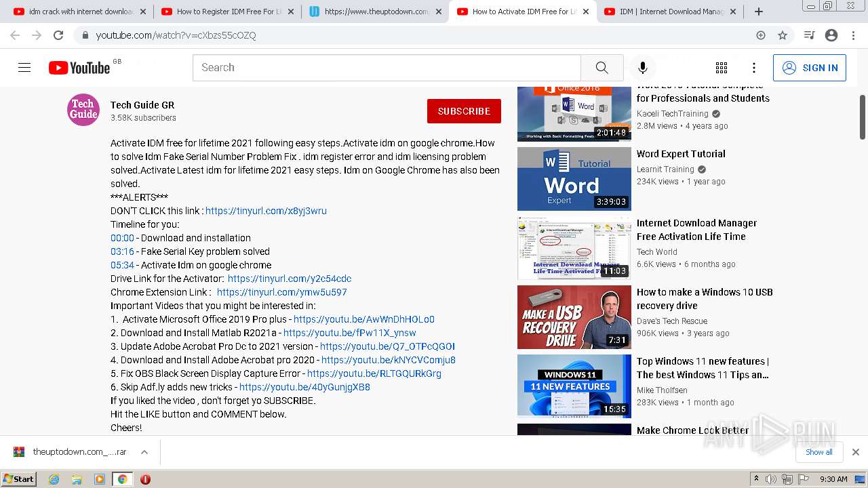This screenshot has width=868, height=488.
Task: Close the downloads bar
Action: click(855, 451)
